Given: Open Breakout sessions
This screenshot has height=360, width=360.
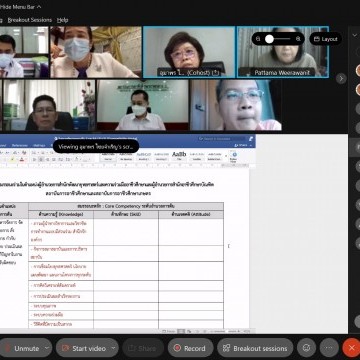Looking at the screenshot, I should tap(255, 348).
